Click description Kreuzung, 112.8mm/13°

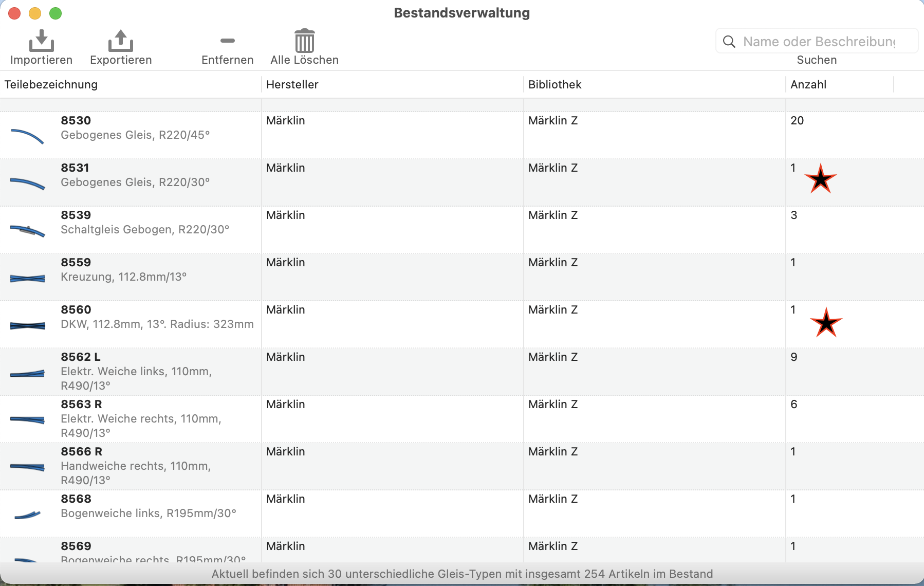coord(124,277)
